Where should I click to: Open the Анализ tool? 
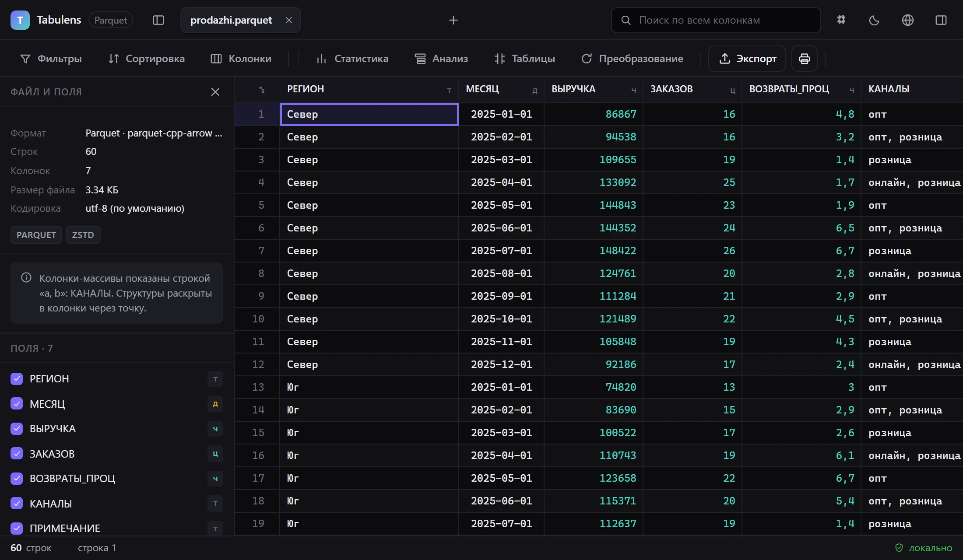[x=442, y=59]
